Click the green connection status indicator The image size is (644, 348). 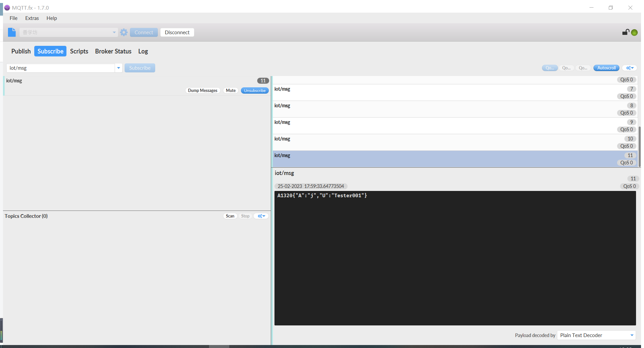(x=634, y=32)
